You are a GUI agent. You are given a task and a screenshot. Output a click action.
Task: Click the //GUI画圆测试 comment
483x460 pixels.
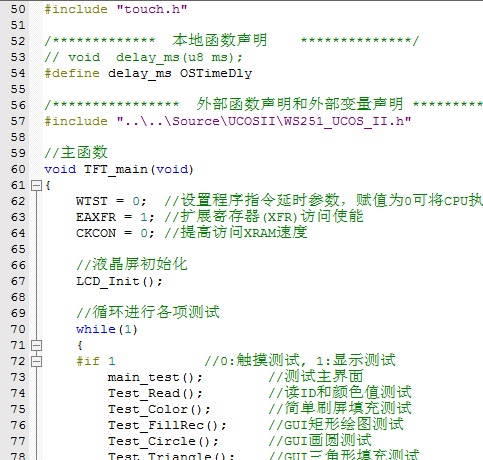coord(320,440)
